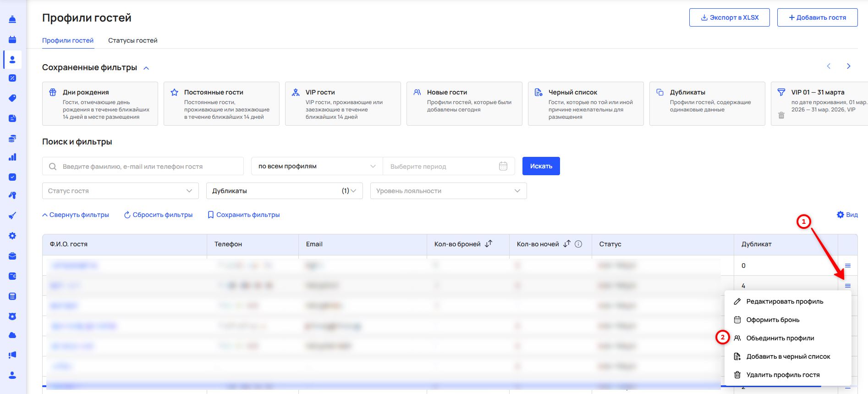This screenshot has width=868, height=394.
Task: Open the calendar icon in sidebar
Action: 12,39
